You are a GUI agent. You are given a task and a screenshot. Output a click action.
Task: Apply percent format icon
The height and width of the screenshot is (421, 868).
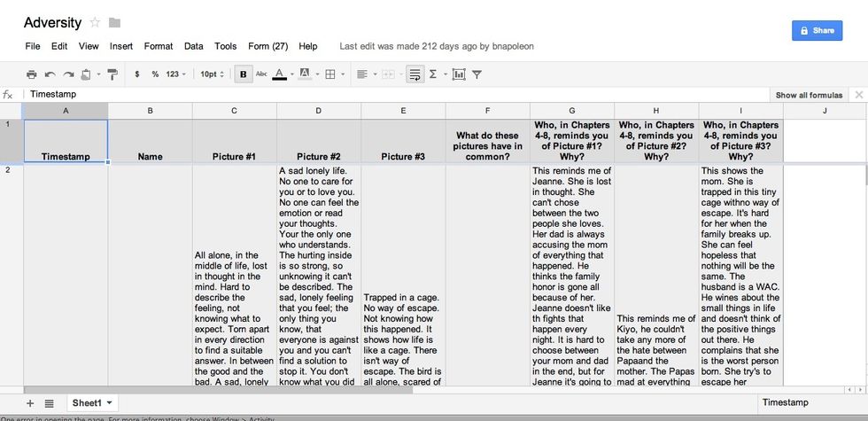(155, 74)
